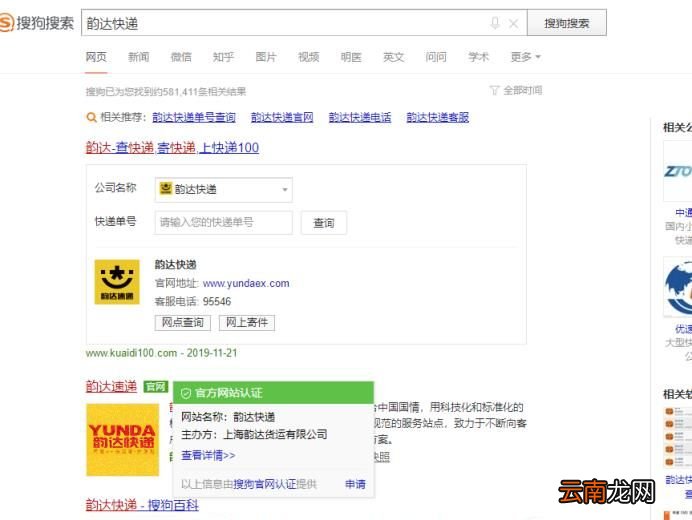Click the 快递单号 tracking number field
The width and height of the screenshot is (692, 520).
[223, 222]
